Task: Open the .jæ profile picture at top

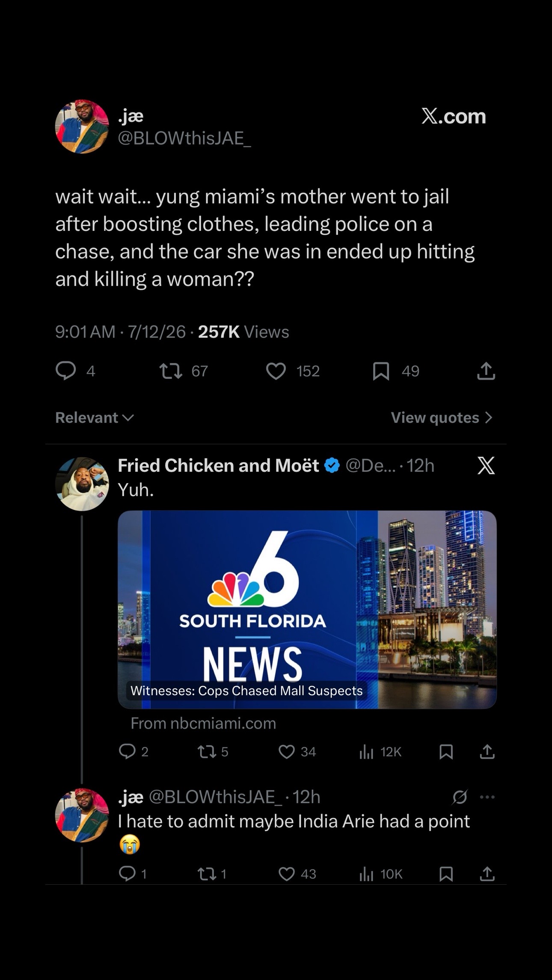Action: coord(82,127)
